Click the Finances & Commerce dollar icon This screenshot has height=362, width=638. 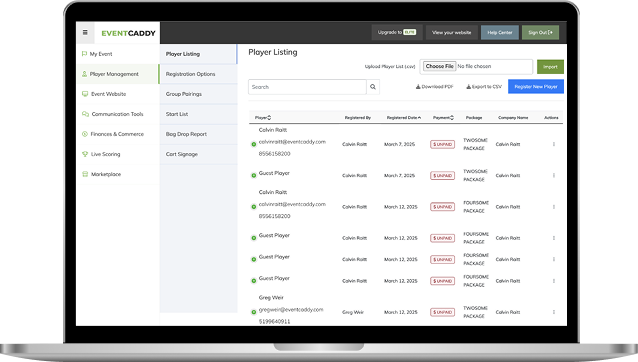(x=85, y=134)
